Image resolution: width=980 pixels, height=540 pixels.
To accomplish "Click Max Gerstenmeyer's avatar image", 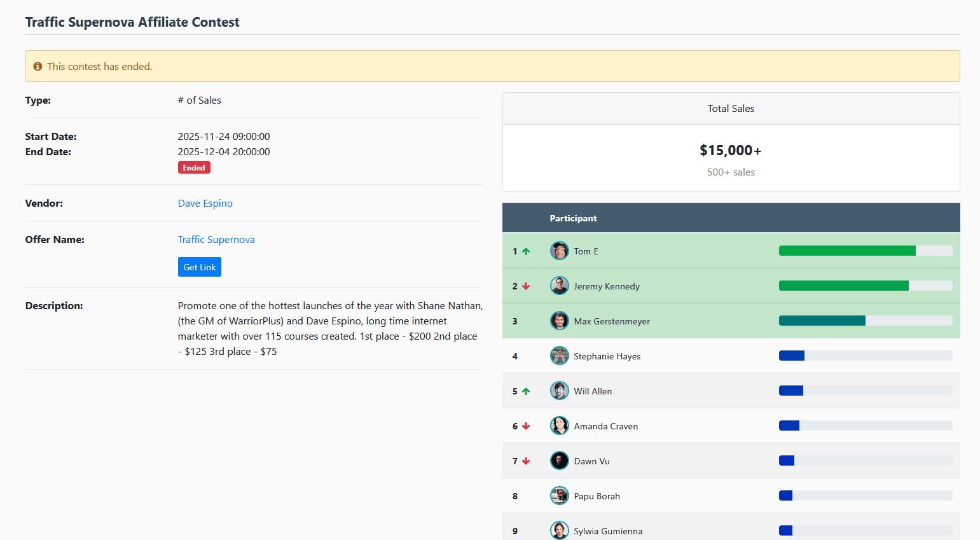I will tap(559, 321).
